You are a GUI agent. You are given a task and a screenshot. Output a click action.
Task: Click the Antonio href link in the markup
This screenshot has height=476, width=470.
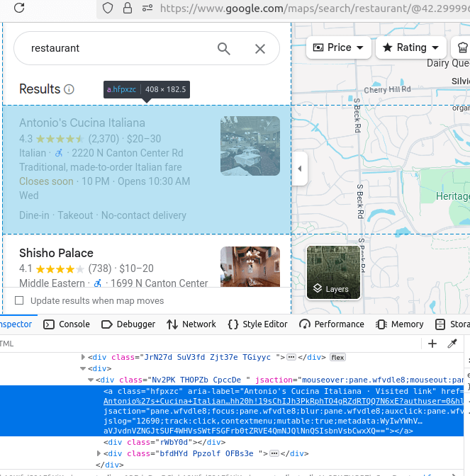283,401
